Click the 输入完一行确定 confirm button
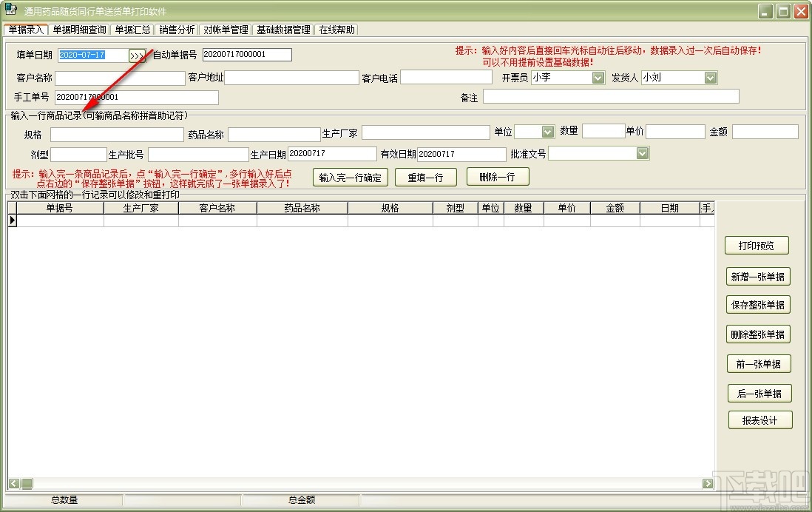 350,177
